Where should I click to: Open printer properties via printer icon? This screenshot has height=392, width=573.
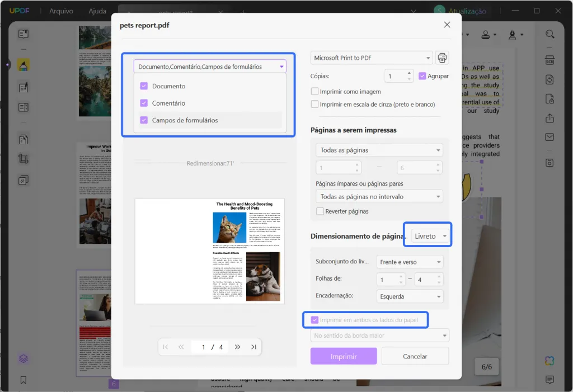coord(442,57)
